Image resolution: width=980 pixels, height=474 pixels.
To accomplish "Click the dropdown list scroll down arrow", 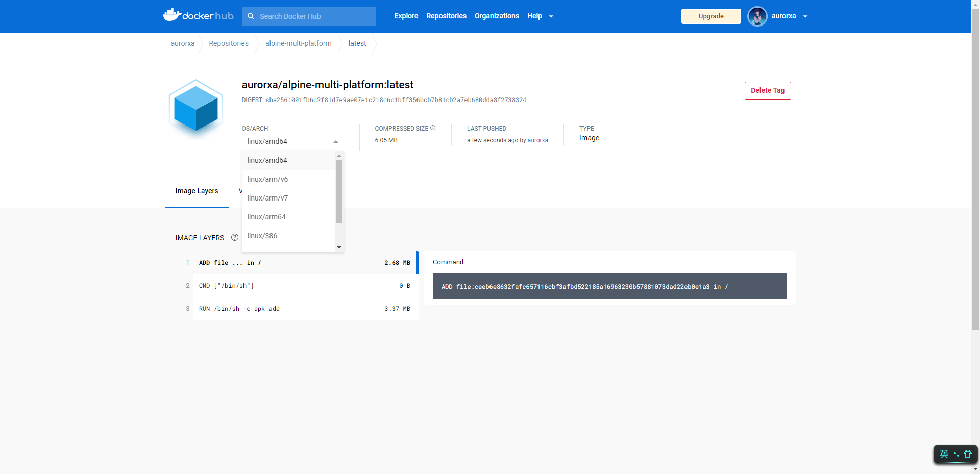I will point(339,247).
